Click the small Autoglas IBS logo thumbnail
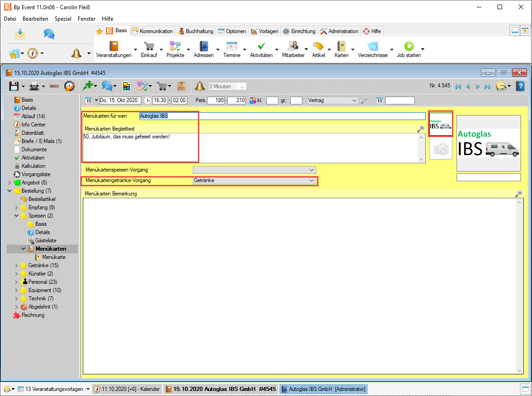 tap(440, 124)
